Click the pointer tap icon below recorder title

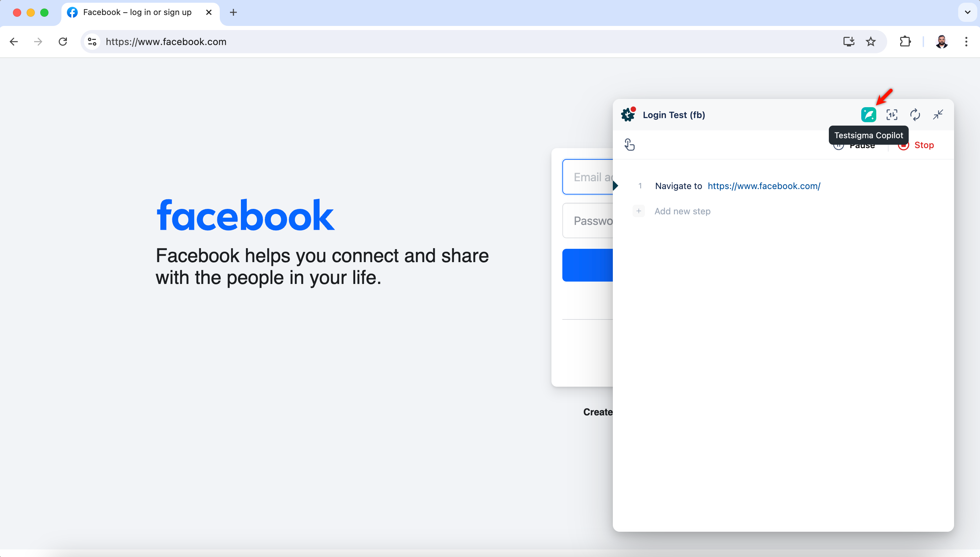629,145
